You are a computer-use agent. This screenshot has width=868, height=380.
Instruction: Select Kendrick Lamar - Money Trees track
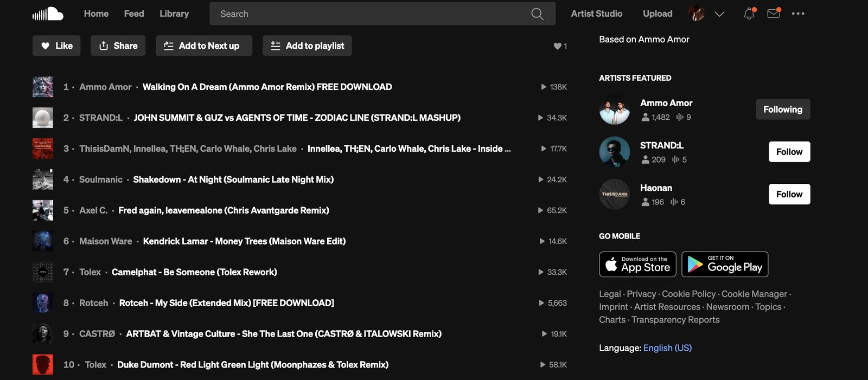pyautogui.click(x=244, y=241)
